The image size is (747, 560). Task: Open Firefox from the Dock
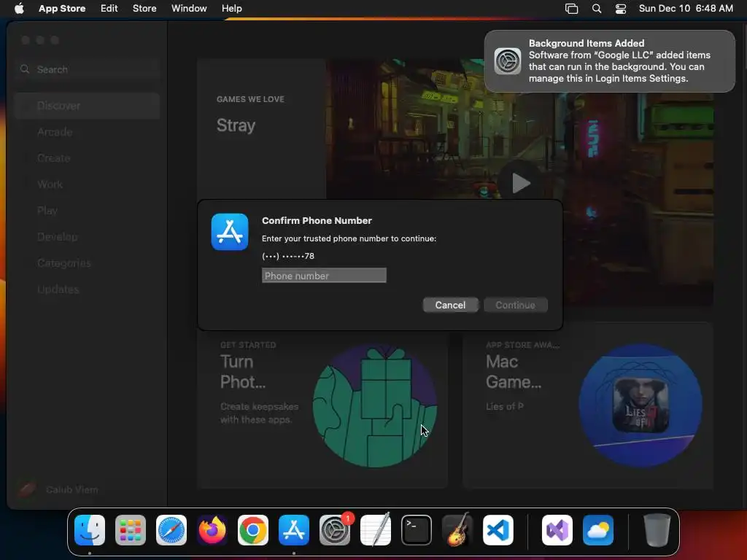click(212, 530)
